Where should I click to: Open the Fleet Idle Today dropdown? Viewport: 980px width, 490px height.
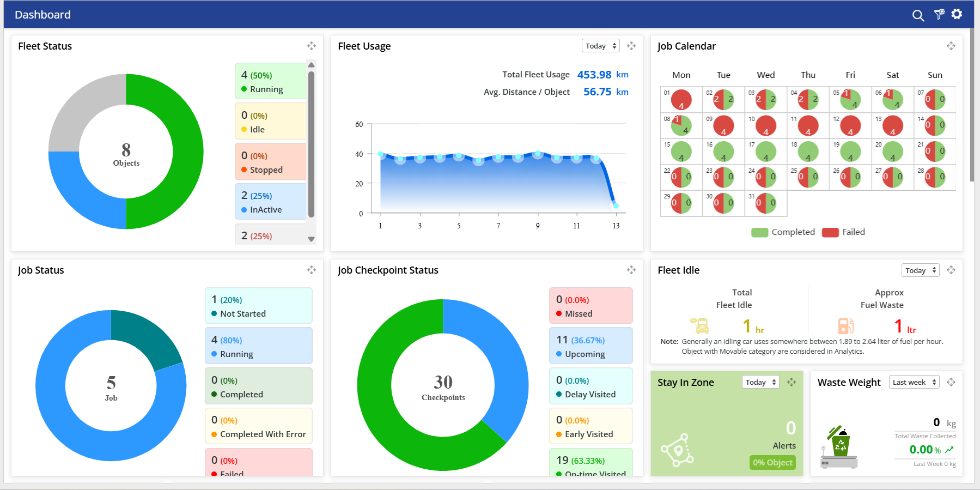click(x=920, y=270)
